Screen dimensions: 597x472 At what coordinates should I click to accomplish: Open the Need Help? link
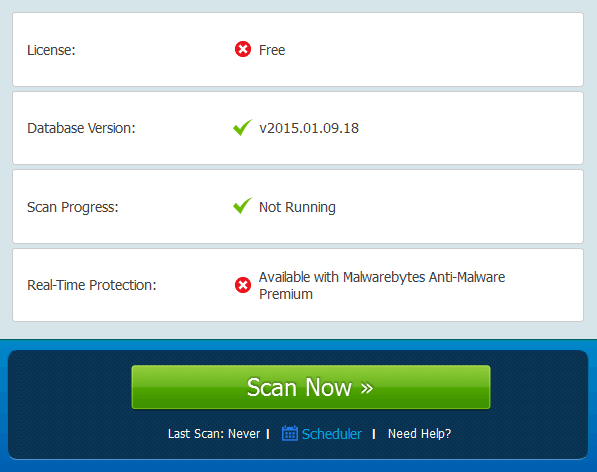click(x=419, y=434)
